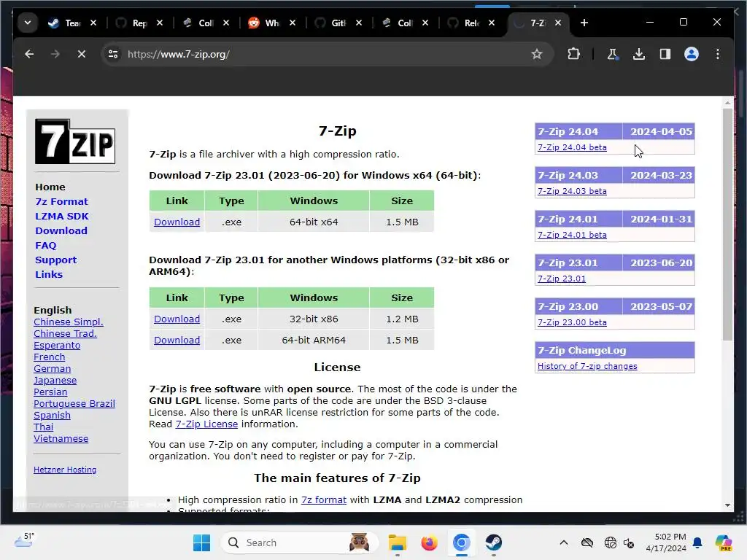Open the weather widget showing 51°

point(24,540)
